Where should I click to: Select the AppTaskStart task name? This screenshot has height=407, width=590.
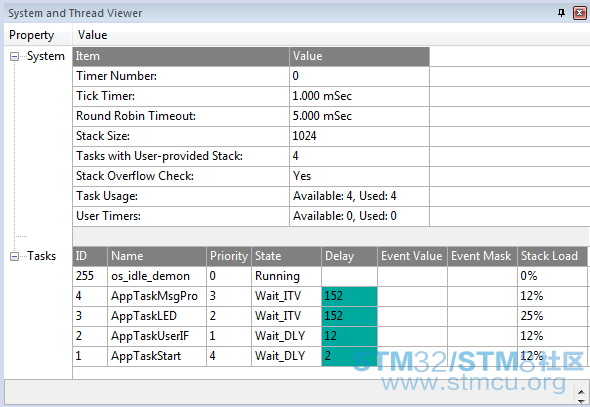[146, 356]
